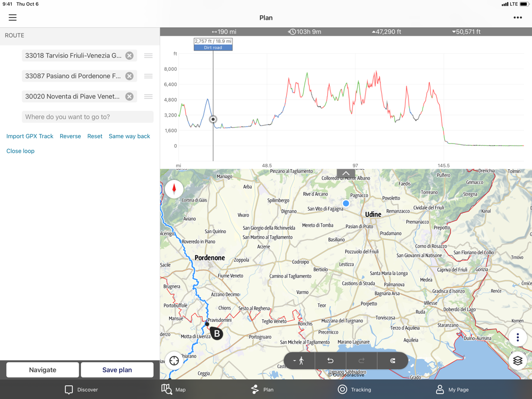The height and width of the screenshot is (399, 532).
Task: Open the hiking activity type dropdown
Action: click(x=299, y=361)
